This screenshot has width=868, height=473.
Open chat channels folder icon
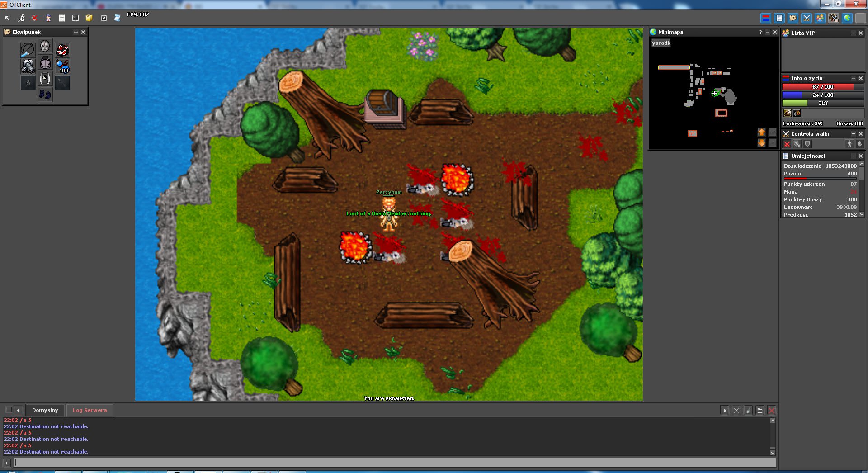pyautogui.click(x=760, y=411)
